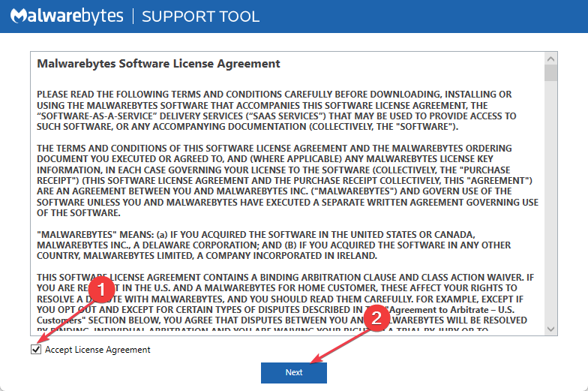588x391 pixels.
Task: Click the license scrollbar down arrow
Action: point(550,329)
